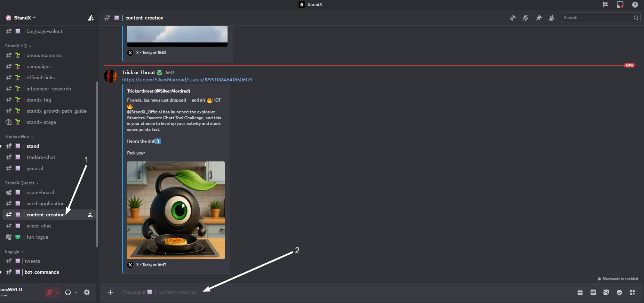Switch to the announcements channel
Screen dimensions: 644x303
[x=45, y=55]
